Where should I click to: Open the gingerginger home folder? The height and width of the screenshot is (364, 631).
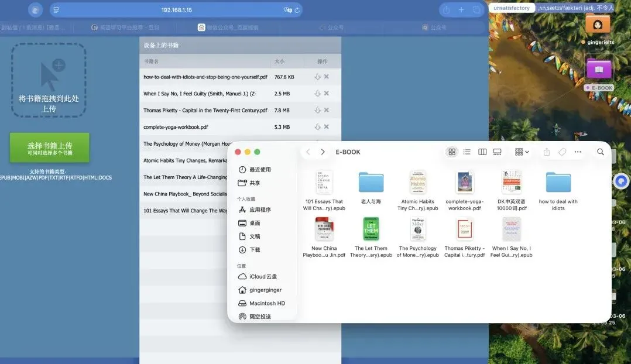coord(260,290)
